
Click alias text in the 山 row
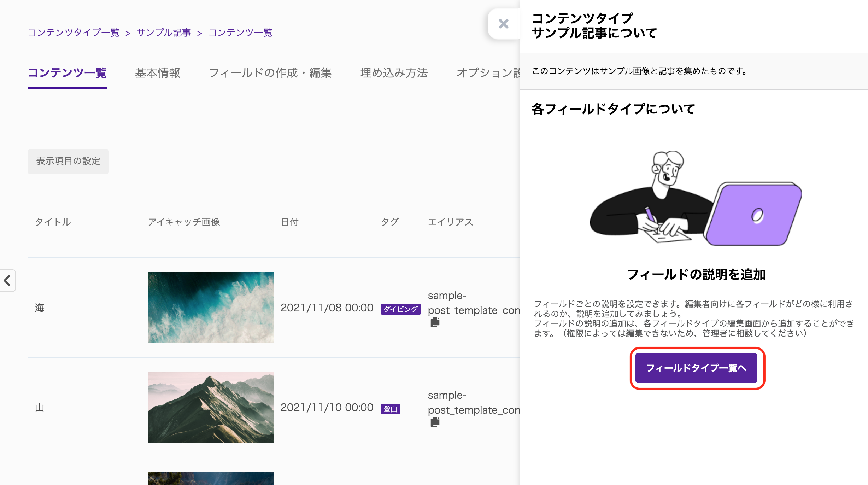point(474,403)
